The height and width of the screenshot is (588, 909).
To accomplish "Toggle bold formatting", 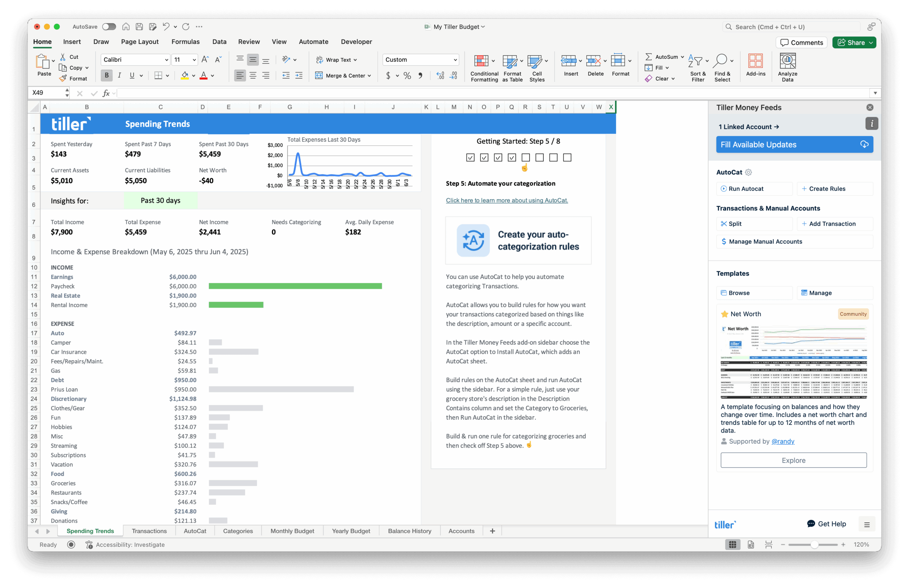I will coord(107,75).
